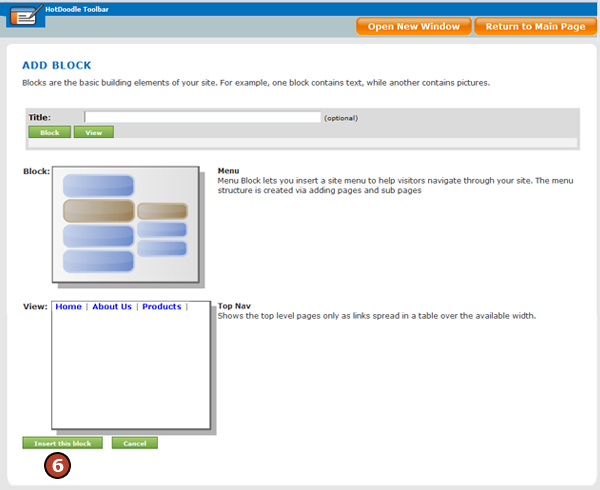
Task: Select the ADD BLOCK heading
Action: tap(57, 65)
